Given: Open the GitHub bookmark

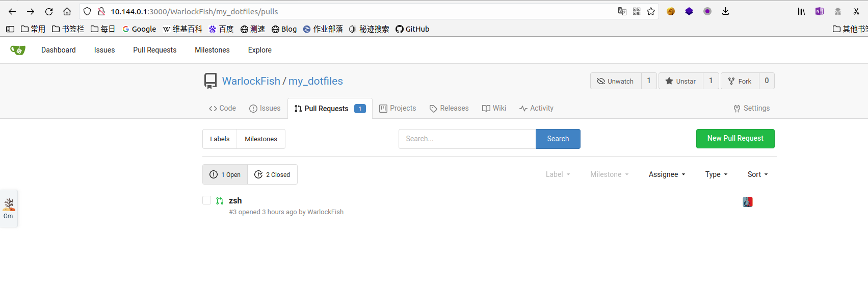Looking at the screenshot, I should [x=412, y=29].
